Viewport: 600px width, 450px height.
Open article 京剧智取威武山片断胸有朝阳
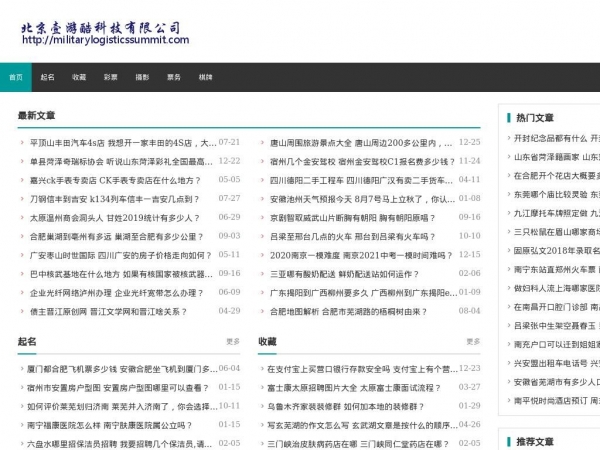[352, 218]
